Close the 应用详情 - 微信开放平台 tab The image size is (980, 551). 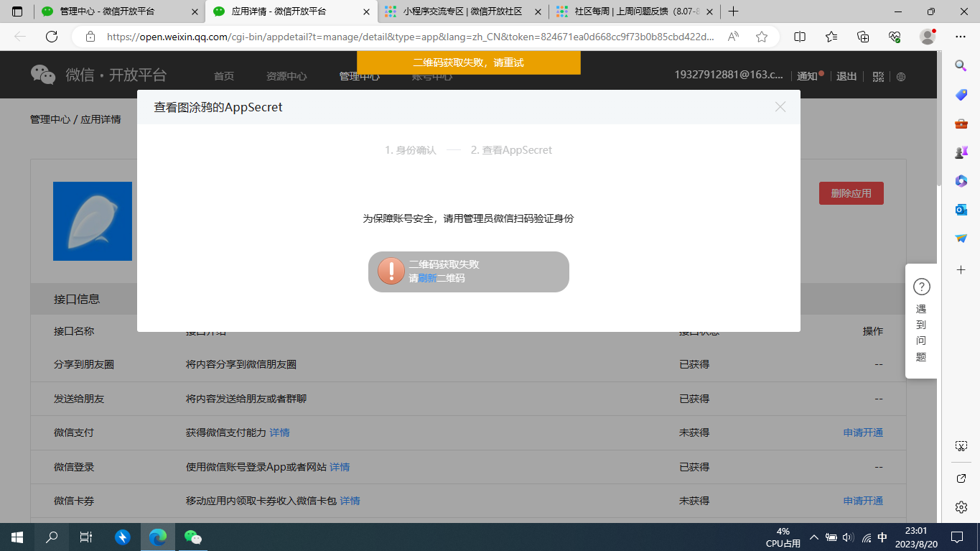[x=366, y=12]
